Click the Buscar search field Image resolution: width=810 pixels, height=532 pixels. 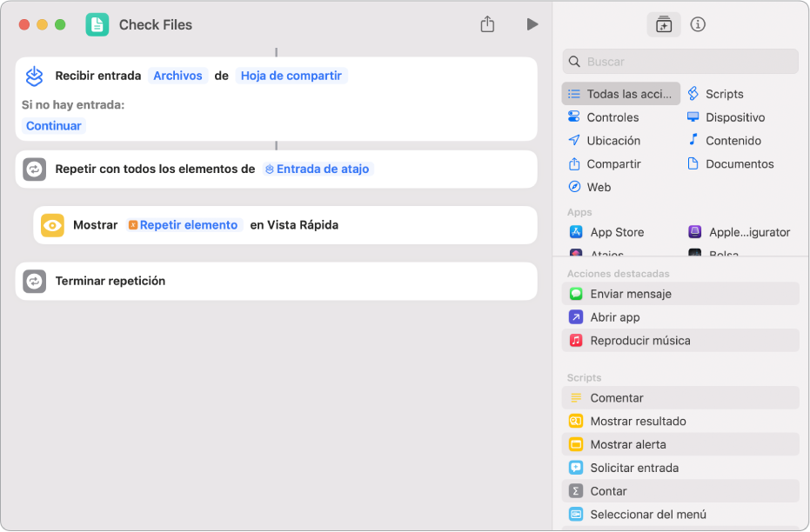680,62
